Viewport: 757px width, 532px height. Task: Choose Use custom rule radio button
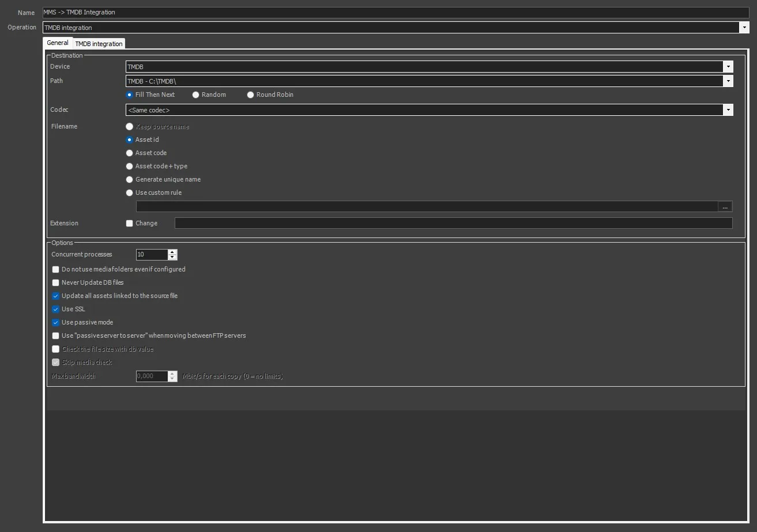pyautogui.click(x=130, y=193)
